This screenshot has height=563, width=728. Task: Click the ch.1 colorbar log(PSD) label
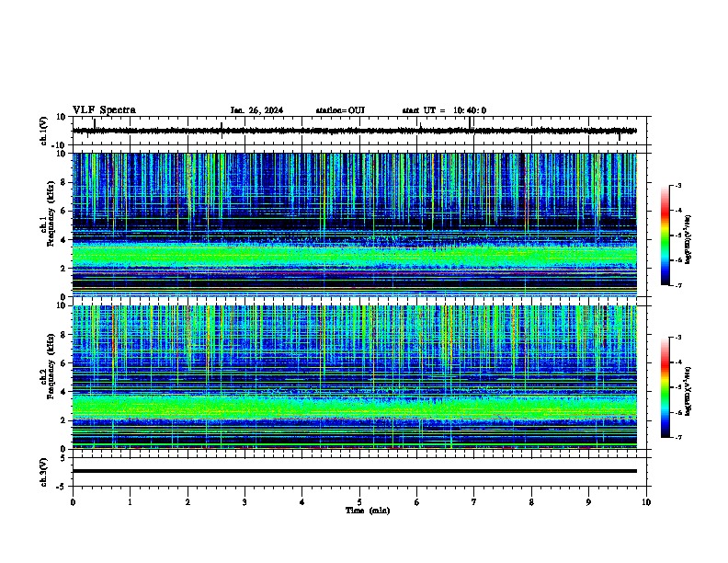[x=688, y=239]
